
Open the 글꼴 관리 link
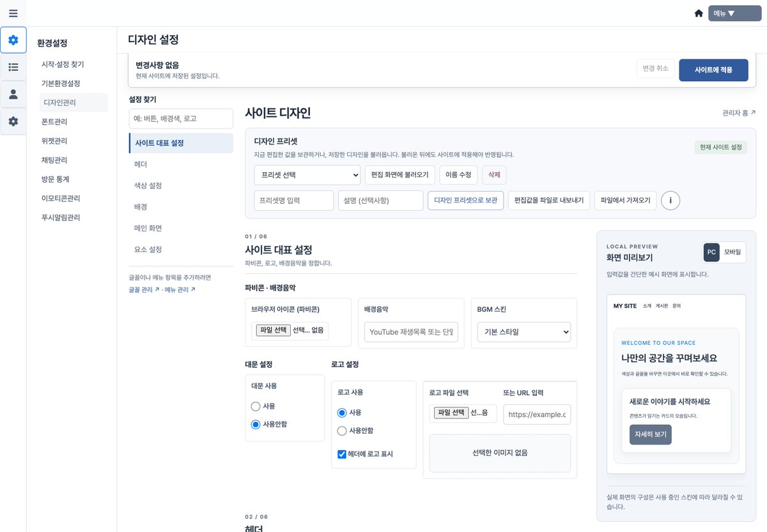[144, 289]
